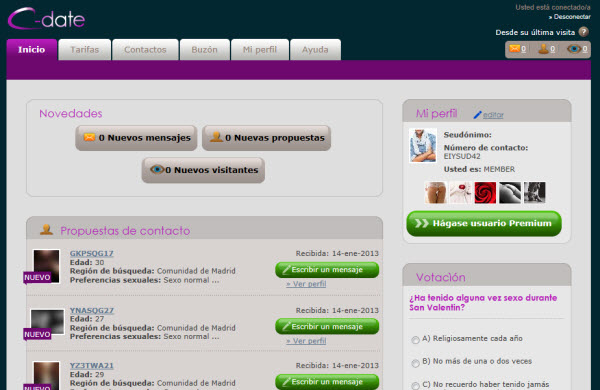Viewport: 600px width, 390px height.
Task: Click Ver perfil for GKPSQG17
Action: [x=306, y=284]
